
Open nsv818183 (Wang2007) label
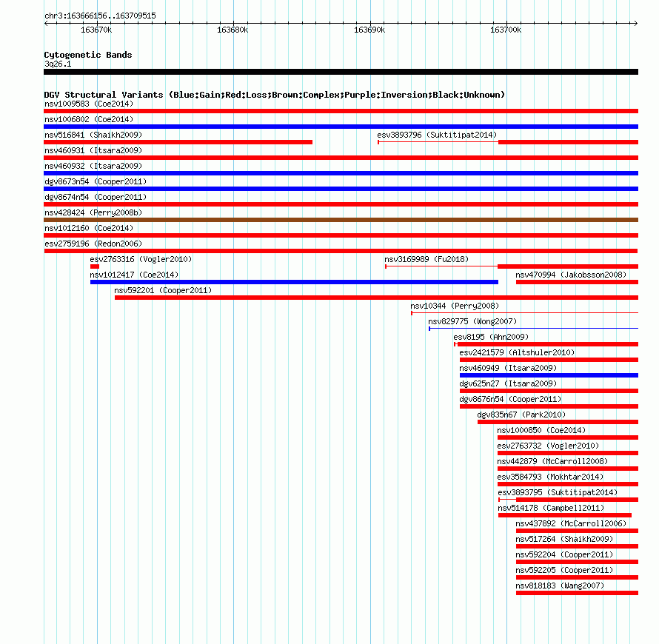(x=560, y=586)
